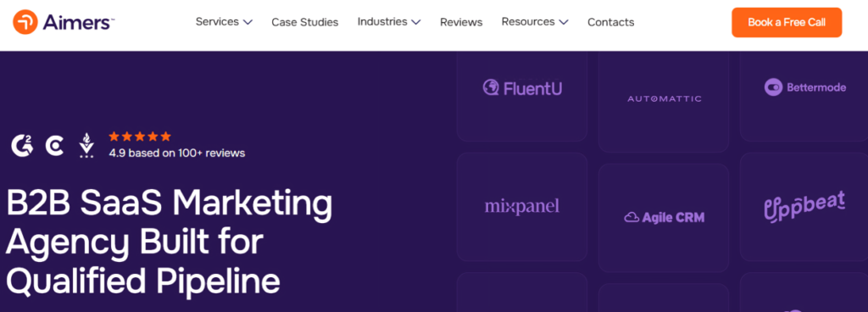868x312 pixels.
Task: Select the Automattic client logo card
Action: (664, 102)
